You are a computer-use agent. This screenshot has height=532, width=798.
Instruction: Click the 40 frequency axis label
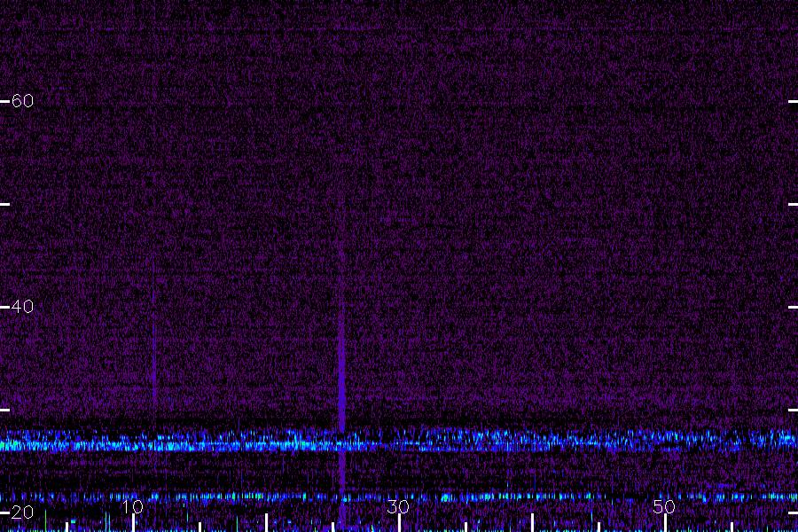tap(22, 307)
